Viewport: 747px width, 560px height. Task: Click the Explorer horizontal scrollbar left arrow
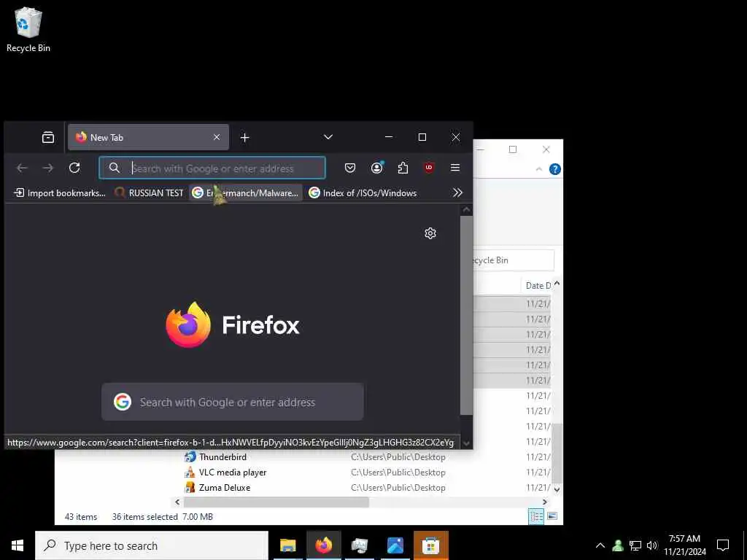click(x=177, y=502)
